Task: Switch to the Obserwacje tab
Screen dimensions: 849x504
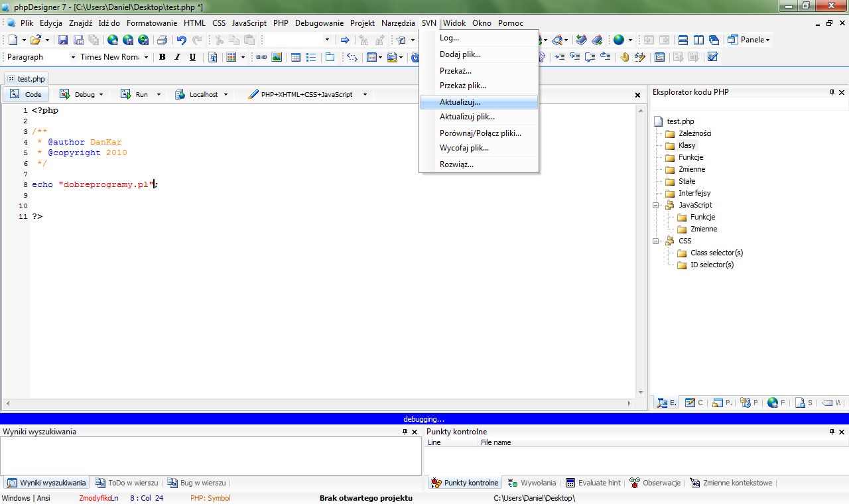Action: point(655,483)
